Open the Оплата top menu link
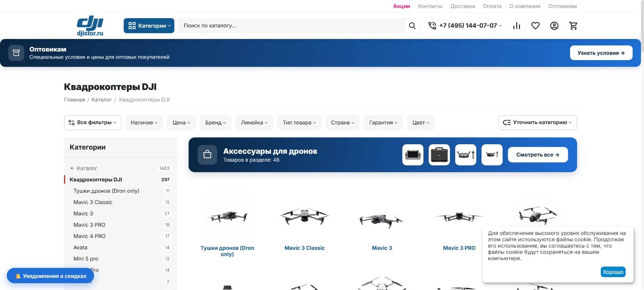 pyautogui.click(x=492, y=6)
